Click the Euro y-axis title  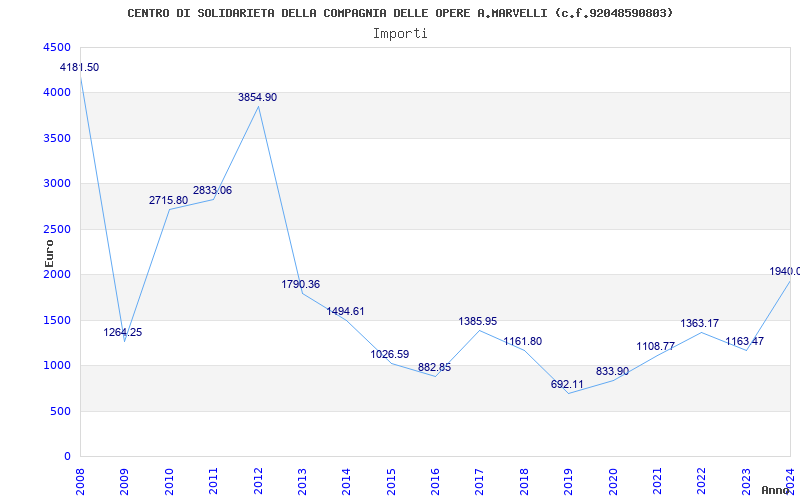(x=49, y=254)
